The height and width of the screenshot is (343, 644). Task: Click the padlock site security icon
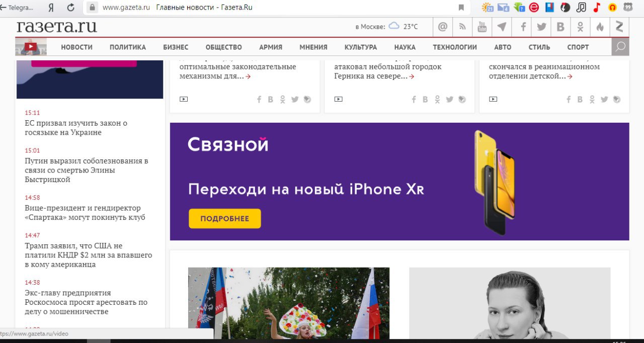[92, 8]
